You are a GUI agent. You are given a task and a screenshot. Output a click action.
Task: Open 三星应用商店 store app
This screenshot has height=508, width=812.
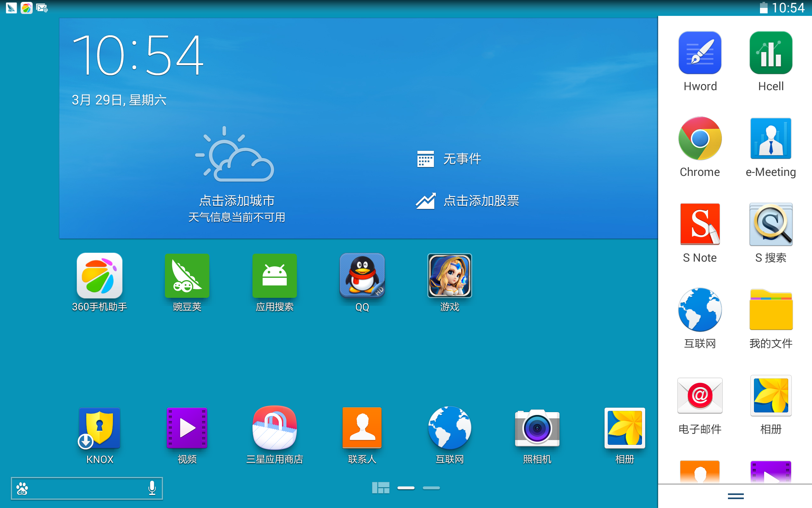(x=274, y=427)
